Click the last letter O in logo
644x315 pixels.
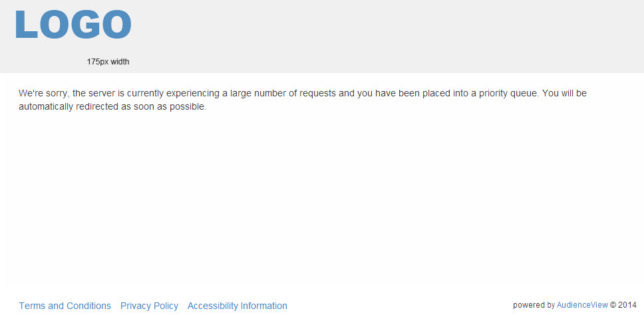(x=116, y=25)
